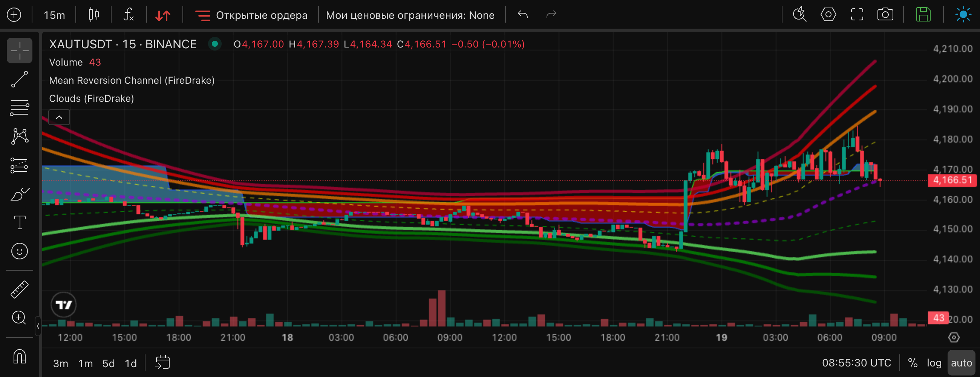Toggle log scale on price axis

coord(934,363)
